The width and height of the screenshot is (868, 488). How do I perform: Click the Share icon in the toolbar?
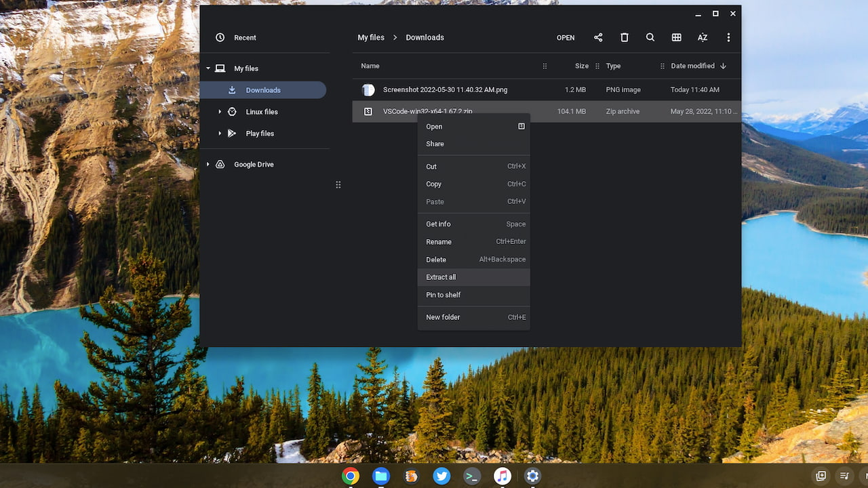598,38
